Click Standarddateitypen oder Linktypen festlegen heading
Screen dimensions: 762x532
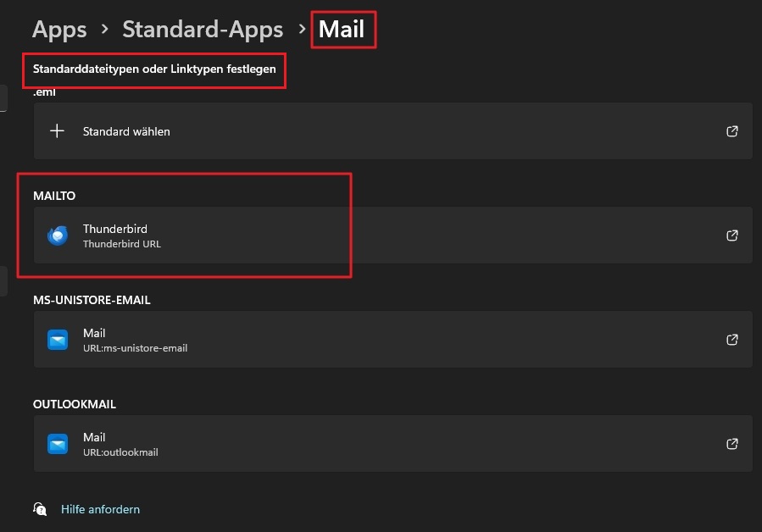pyautogui.click(x=154, y=69)
